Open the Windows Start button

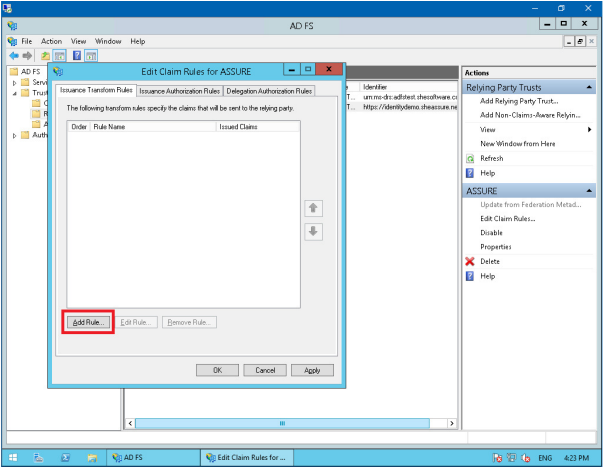click(x=12, y=458)
